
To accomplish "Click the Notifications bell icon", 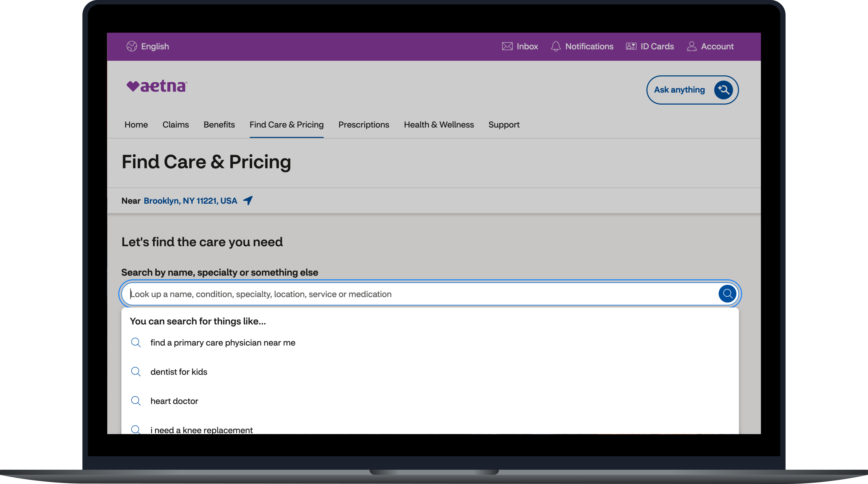I will pos(556,46).
